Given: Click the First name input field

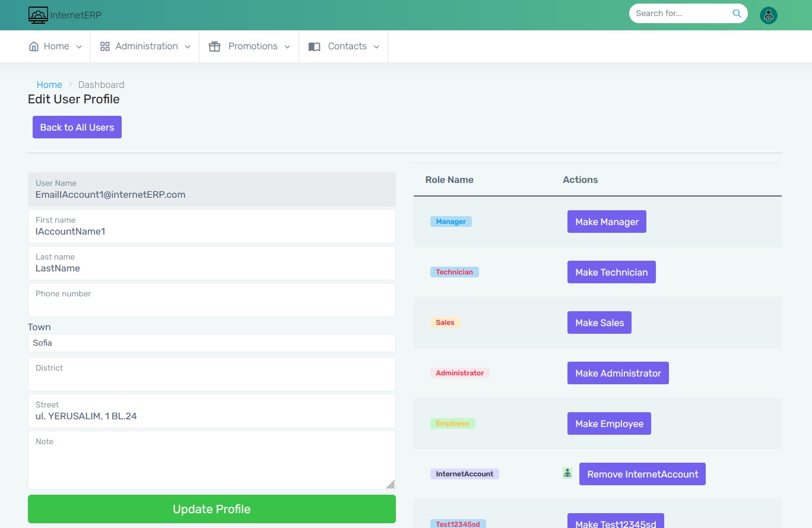Looking at the screenshot, I should click(212, 226).
